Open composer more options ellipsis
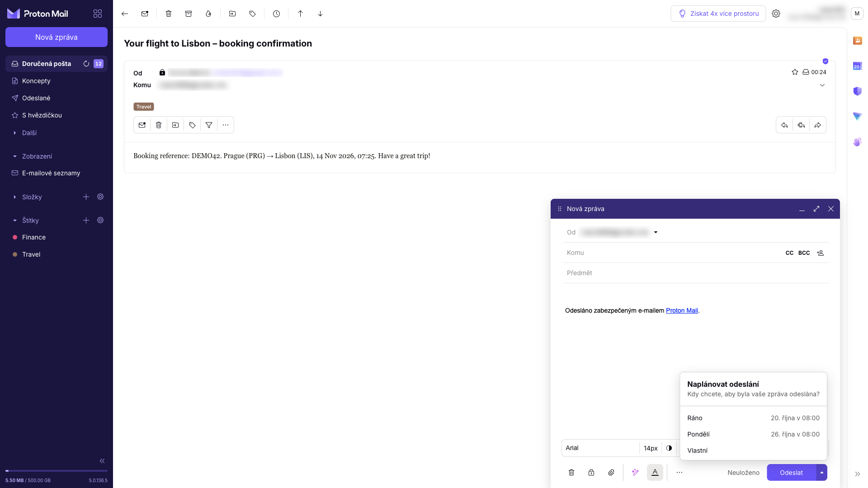The height and width of the screenshot is (488, 868). pos(679,473)
